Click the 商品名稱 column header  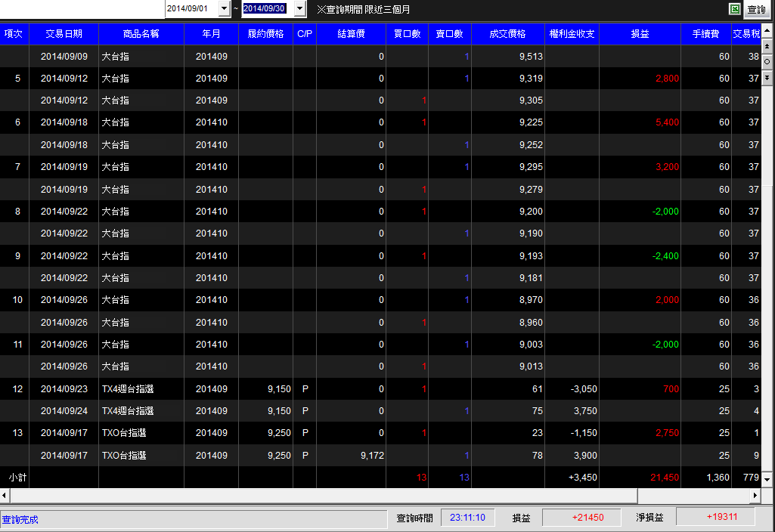pos(141,34)
